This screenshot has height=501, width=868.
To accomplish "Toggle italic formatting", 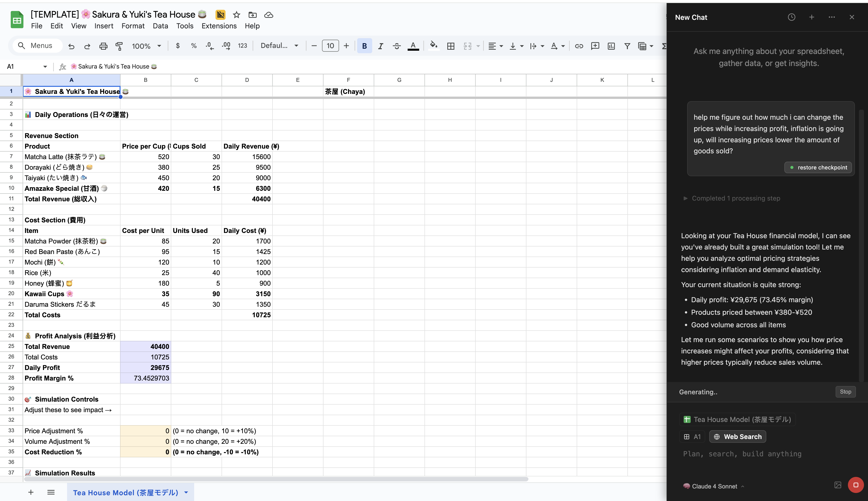I will pos(381,45).
